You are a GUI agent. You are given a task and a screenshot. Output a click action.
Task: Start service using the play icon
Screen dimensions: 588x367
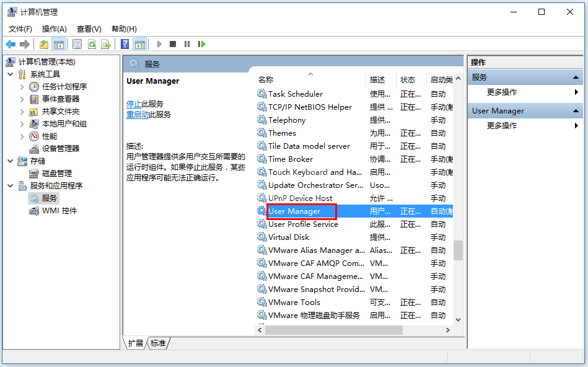tap(159, 44)
